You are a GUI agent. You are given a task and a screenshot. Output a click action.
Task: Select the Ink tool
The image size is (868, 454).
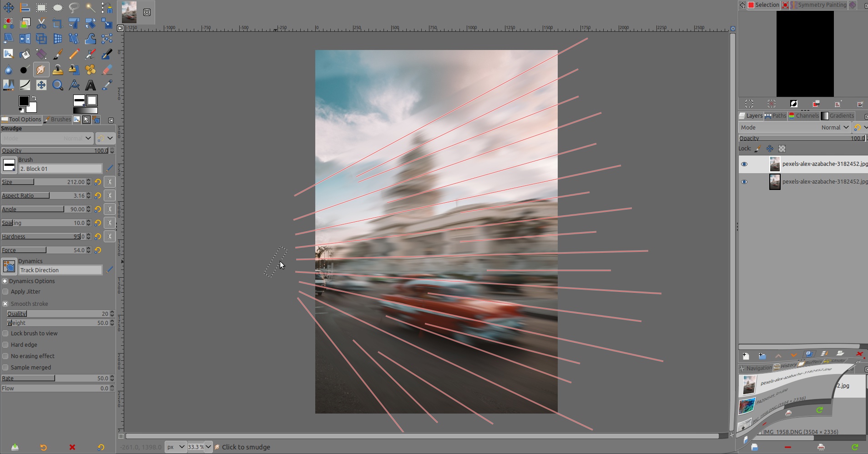107,54
